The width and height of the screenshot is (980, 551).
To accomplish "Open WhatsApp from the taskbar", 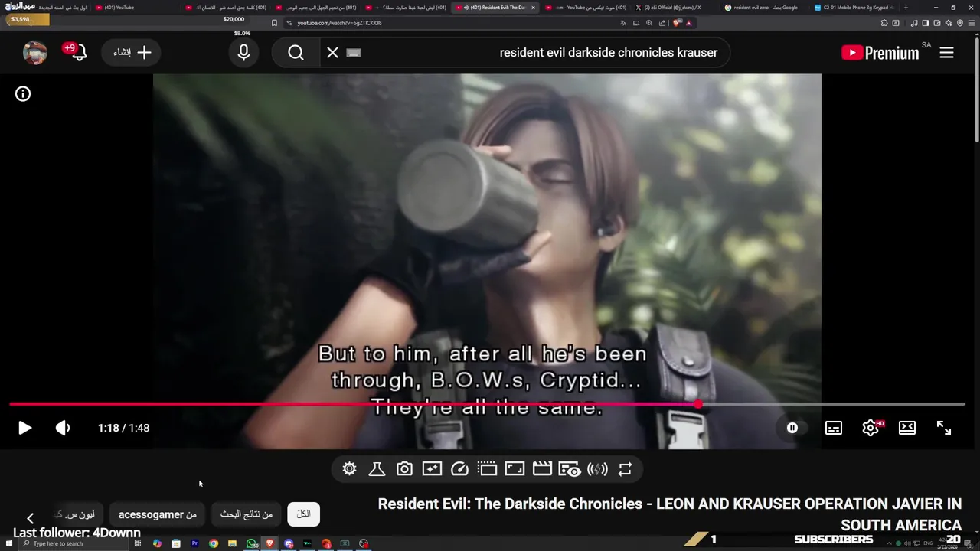I will tap(251, 543).
